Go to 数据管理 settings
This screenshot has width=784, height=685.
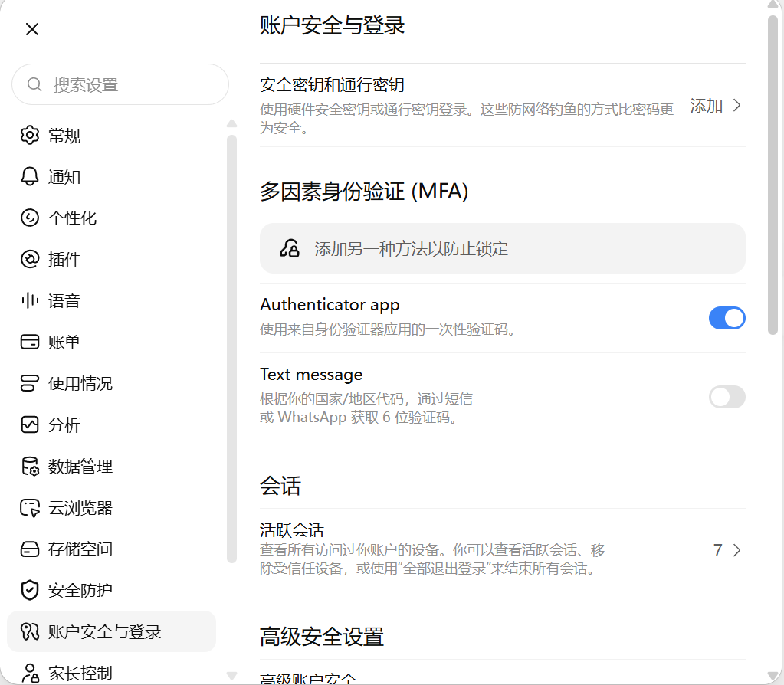coord(111,466)
